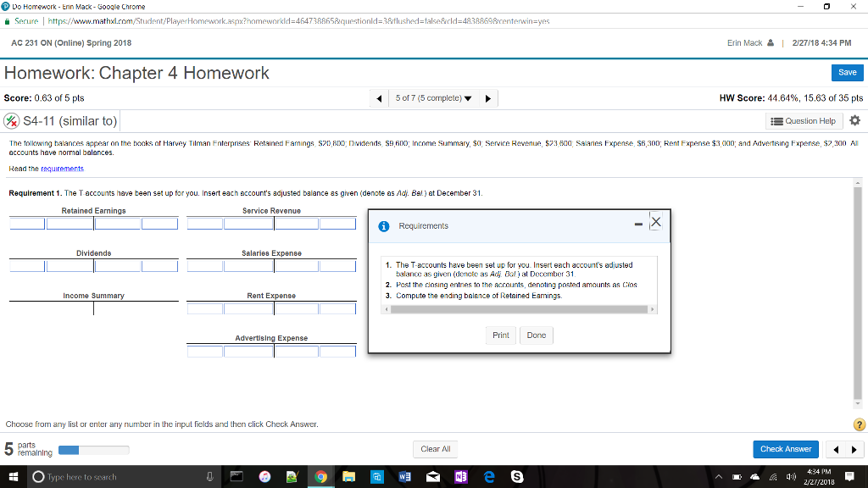Viewport: 868px width, 488px height.
Task: Click the Requirements horizontal scrollbar
Action: pos(519,309)
